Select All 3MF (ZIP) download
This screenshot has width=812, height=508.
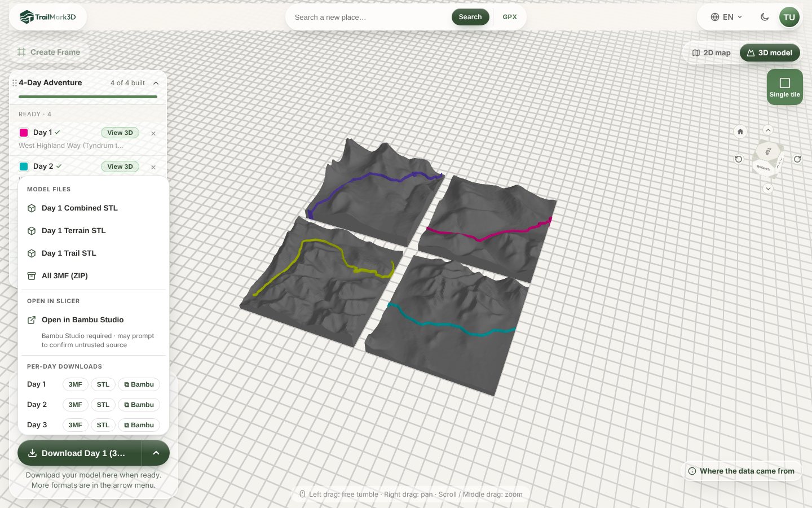pyautogui.click(x=94, y=276)
